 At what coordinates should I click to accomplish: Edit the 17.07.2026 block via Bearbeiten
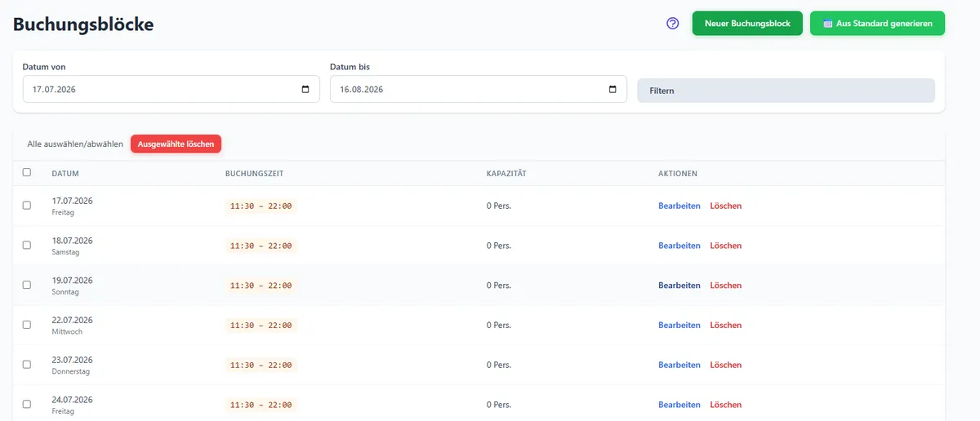click(679, 206)
